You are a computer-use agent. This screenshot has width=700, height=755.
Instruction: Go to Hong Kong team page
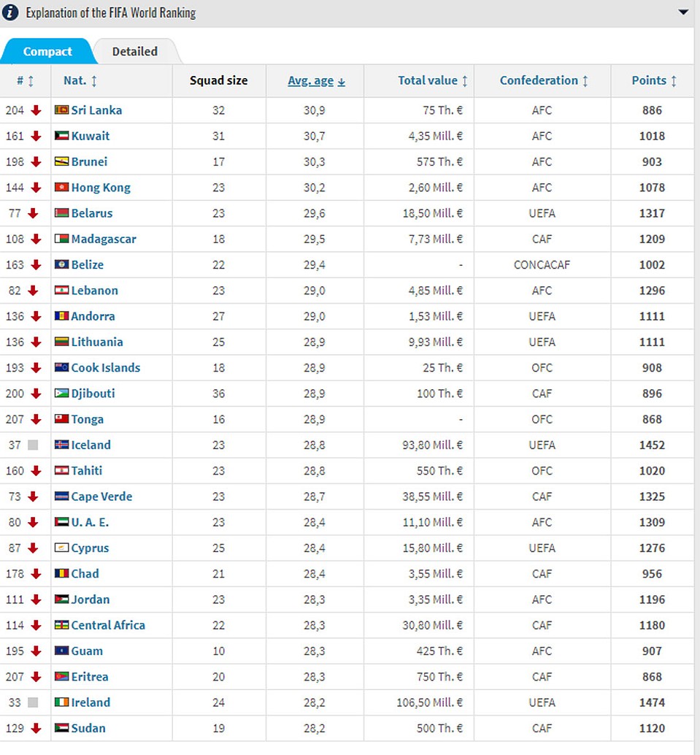point(101,188)
